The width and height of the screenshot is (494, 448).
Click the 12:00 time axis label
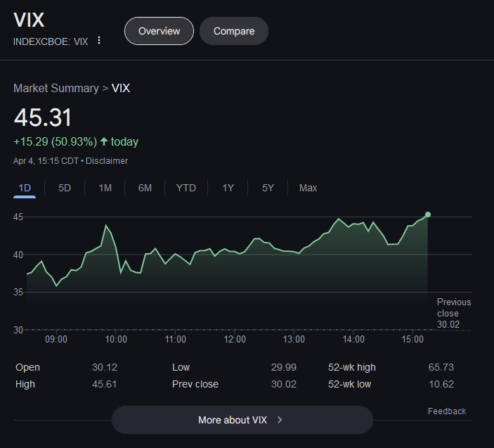(235, 339)
